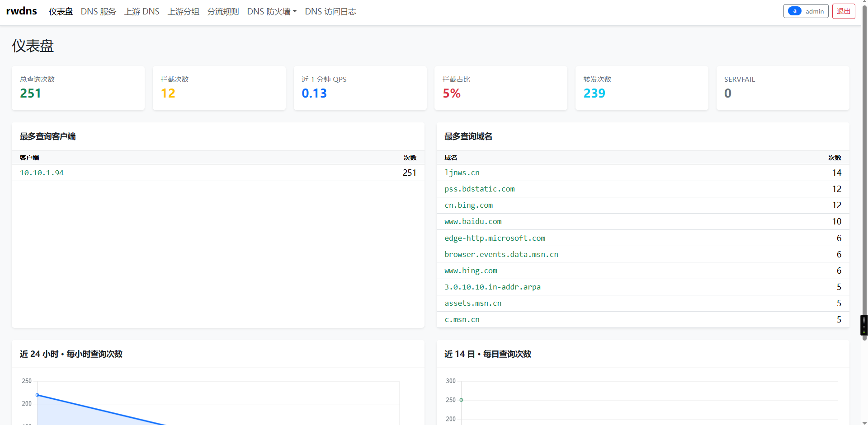Open the DNS 服务 page
868x425 pixels.
(99, 12)
